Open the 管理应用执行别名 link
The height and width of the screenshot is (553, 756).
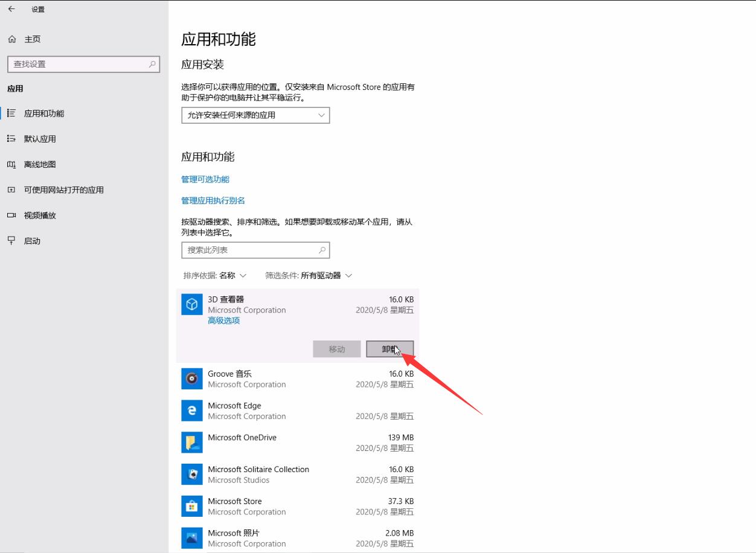click(213, 200)
